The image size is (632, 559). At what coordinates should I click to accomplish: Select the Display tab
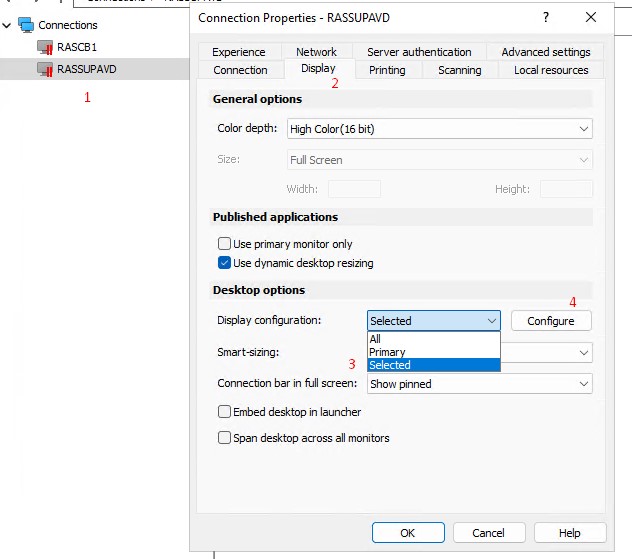pyautogui.click(x=318, y=69)
